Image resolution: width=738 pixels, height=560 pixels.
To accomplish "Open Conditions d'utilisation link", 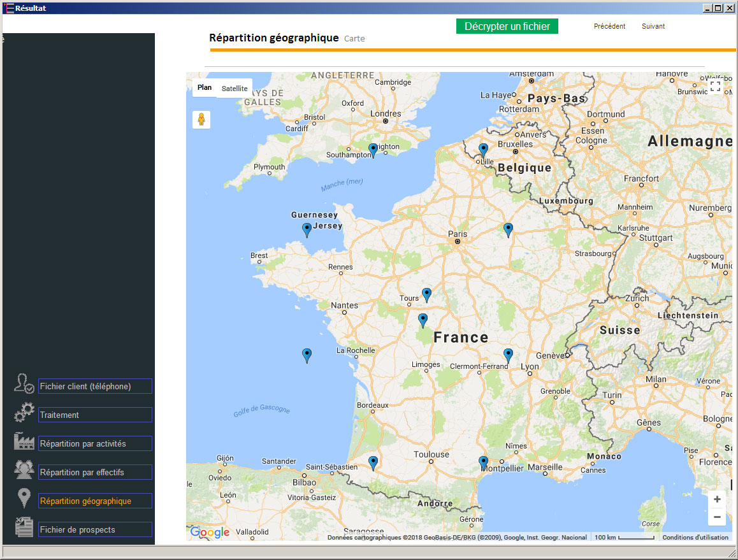I will (695, 538).
